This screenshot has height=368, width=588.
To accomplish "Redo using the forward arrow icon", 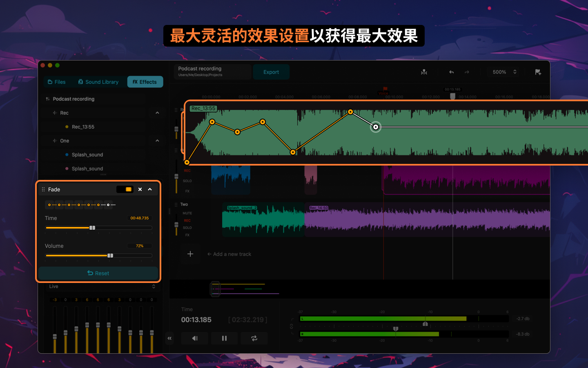I will coord(467,72).
